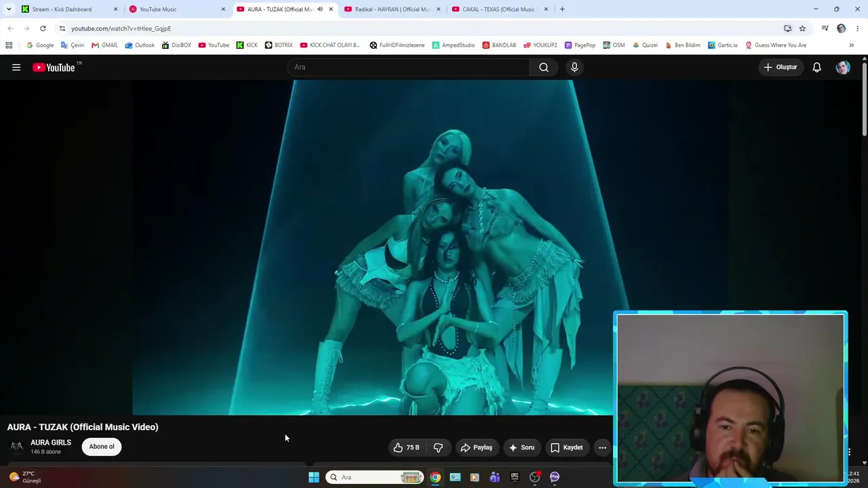Focus the YouTube search field labeled Ara
Viewport: 868px width, 488px height.
point(409,67)
